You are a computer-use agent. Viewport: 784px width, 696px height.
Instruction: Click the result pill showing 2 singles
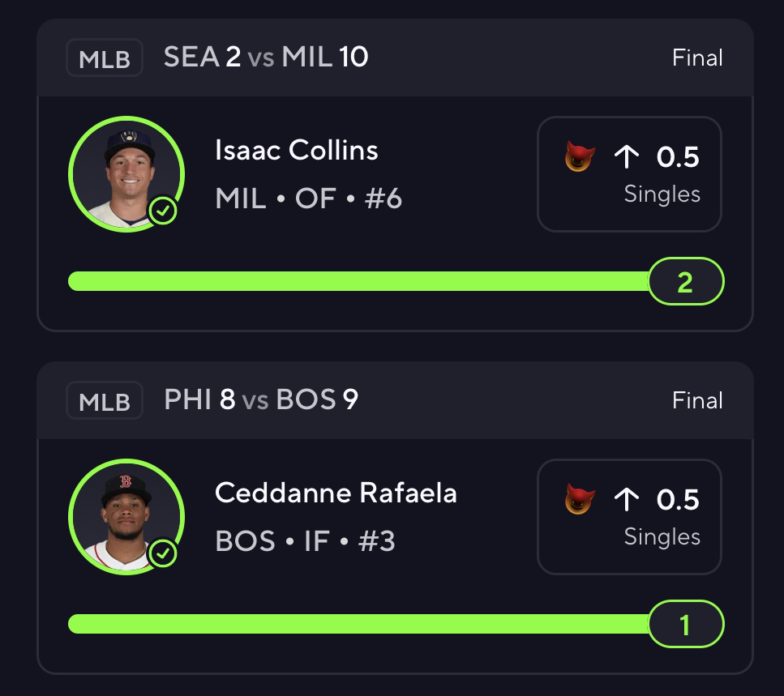point(685,281)
